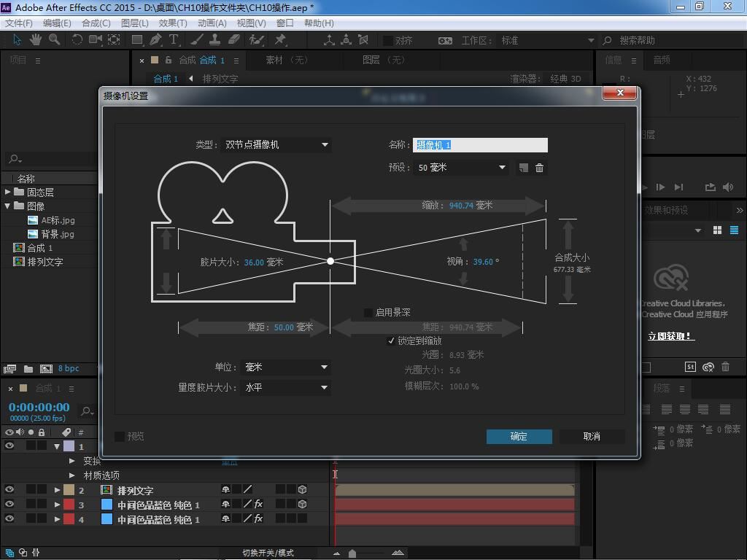
Task: Cancel camera settings with 取消
Action: [x=592, y=436]
